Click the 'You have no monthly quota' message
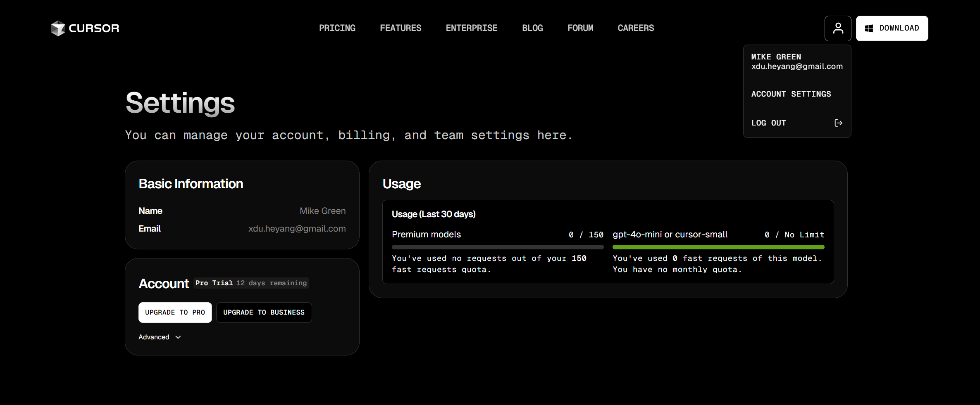 tap(677, 270)
